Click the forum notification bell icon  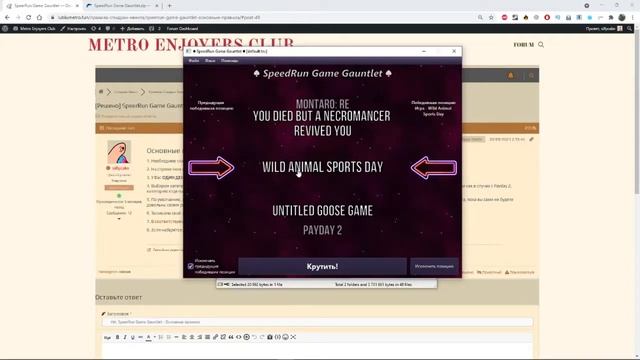[x=511, y=75]
